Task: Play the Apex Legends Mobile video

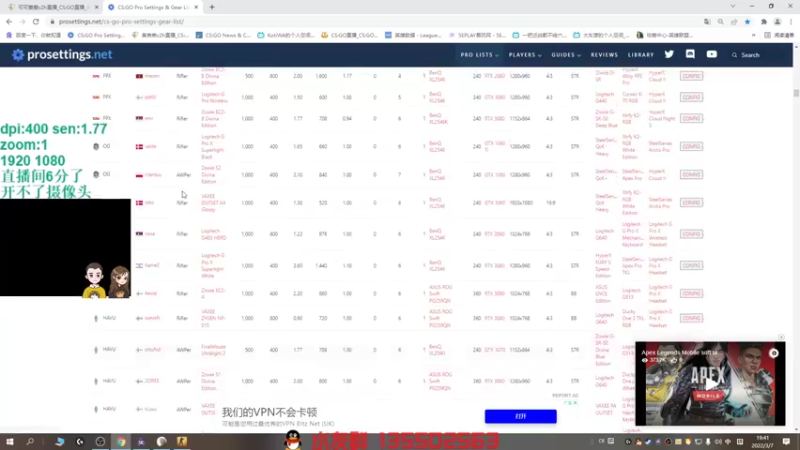Action: coord(710,383)
